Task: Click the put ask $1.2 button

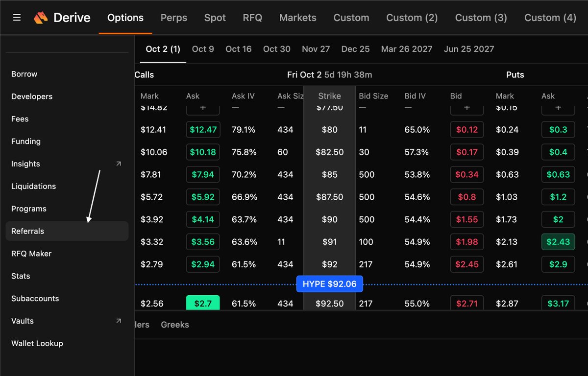Action: pos(558,197)
